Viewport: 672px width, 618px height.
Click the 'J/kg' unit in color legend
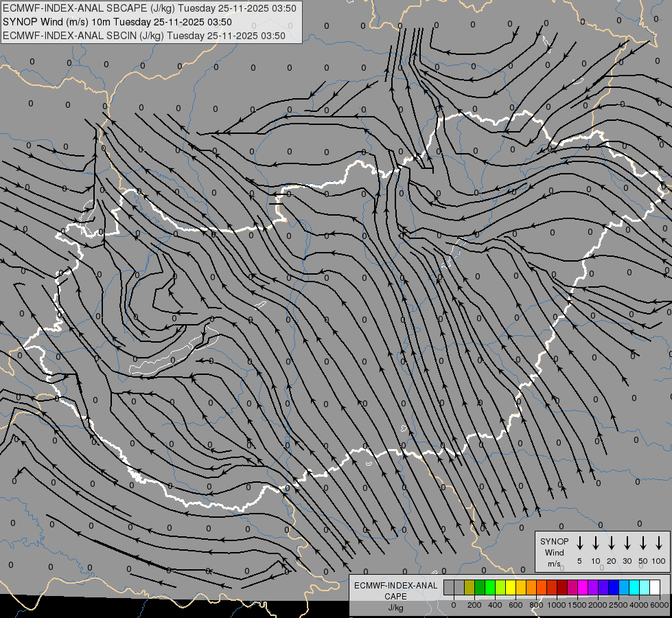coord(395,608)
